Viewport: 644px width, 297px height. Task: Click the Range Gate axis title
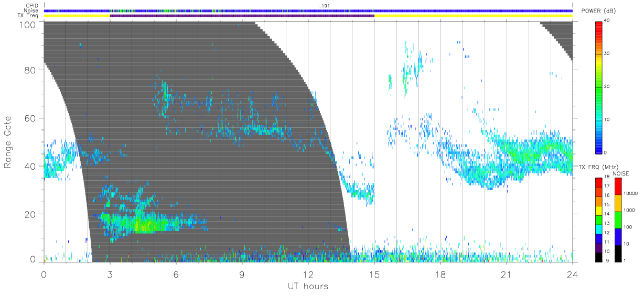pyautogui.click(x=8, y=142)
